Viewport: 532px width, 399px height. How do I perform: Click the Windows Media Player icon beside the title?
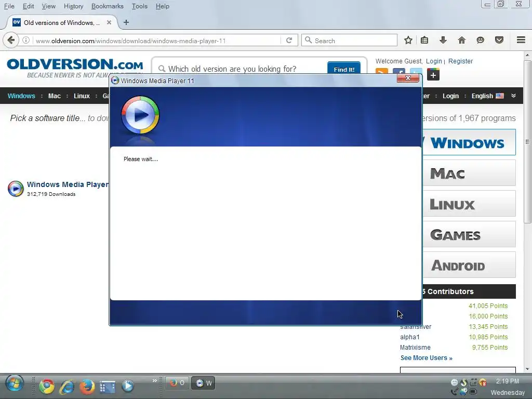point(16,189)
